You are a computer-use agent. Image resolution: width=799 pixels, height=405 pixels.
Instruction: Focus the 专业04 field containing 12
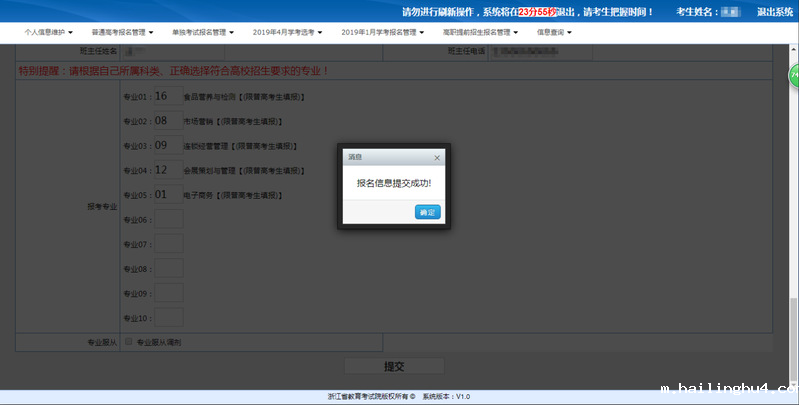point(167,170)
